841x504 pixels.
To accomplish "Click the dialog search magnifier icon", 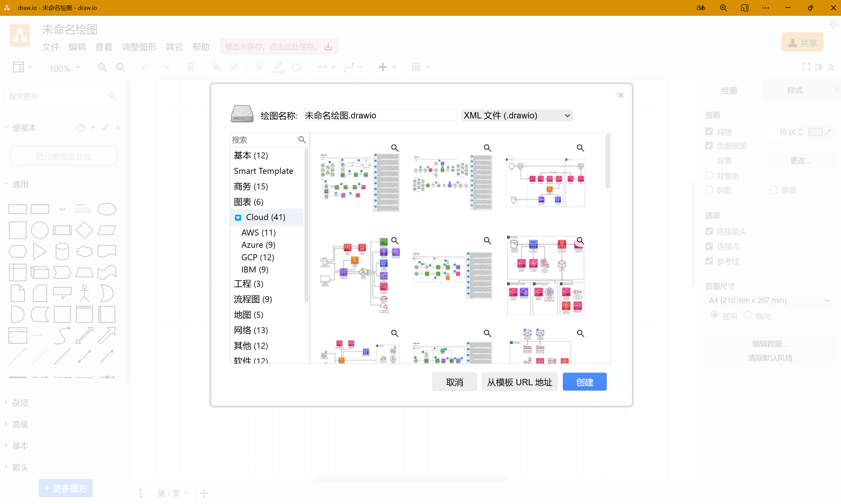I will (302, 140).
